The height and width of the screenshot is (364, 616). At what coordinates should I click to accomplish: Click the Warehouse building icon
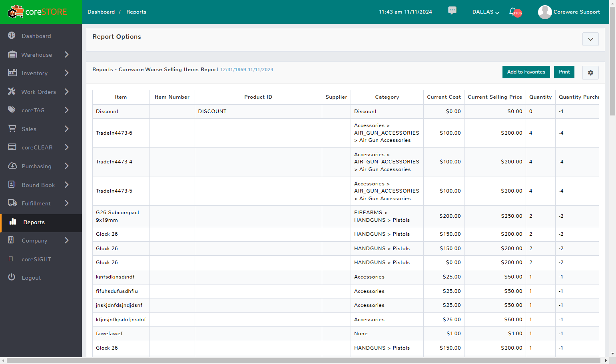(x=12, y=54)
